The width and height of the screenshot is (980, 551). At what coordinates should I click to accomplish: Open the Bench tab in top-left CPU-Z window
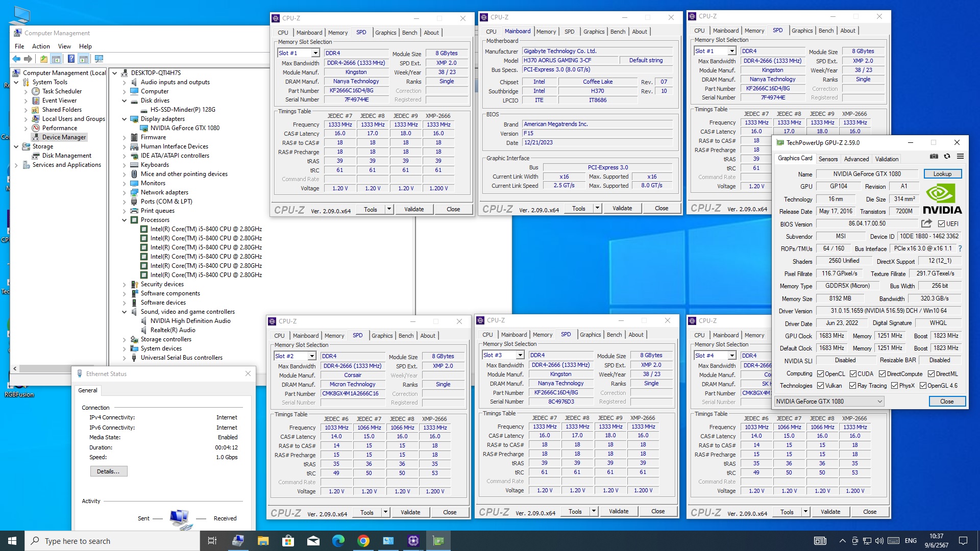409,33
